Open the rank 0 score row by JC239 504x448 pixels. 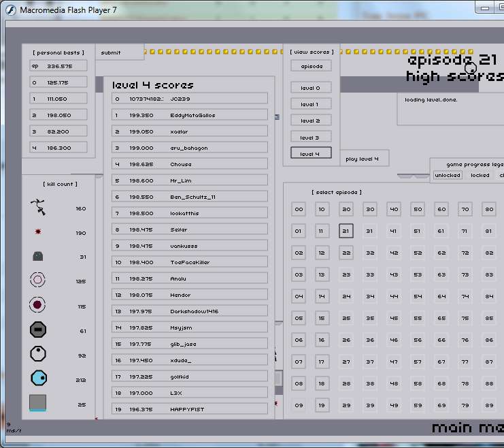(190, 99)
